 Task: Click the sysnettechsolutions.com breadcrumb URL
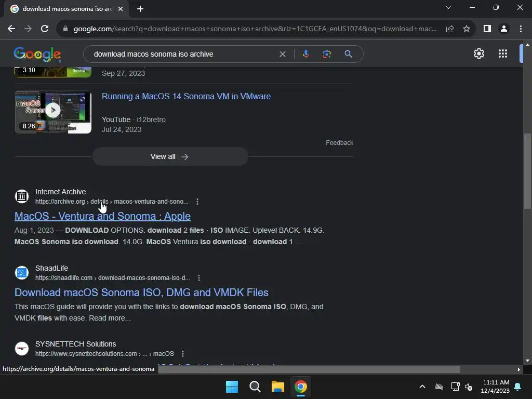pos(104,353)
